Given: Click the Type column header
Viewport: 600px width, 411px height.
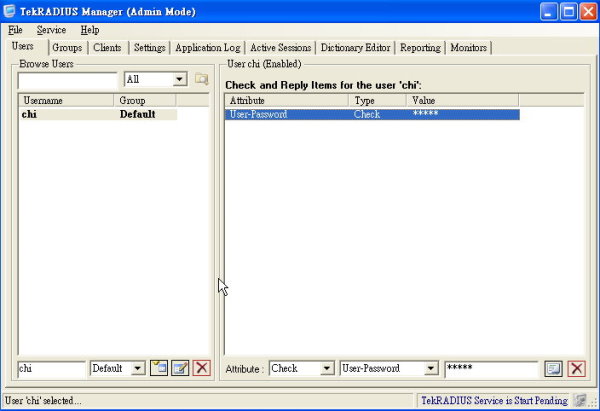Looking at the screenshot, I should click(x=378, y=101).
